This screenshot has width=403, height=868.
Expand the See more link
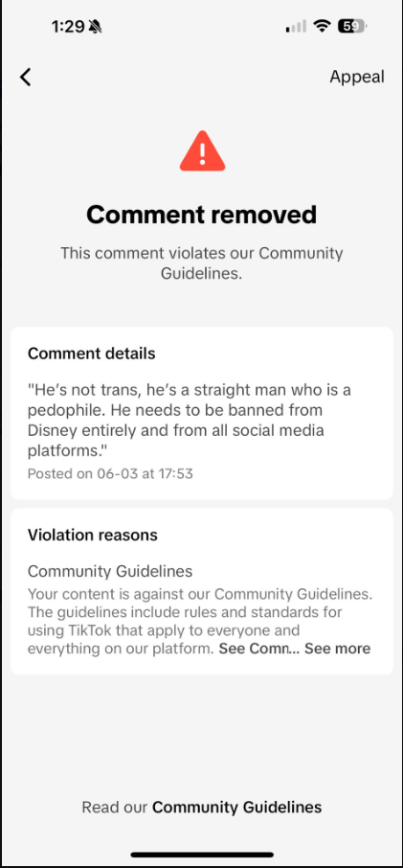pyautogui.click(x=337, y=649)
